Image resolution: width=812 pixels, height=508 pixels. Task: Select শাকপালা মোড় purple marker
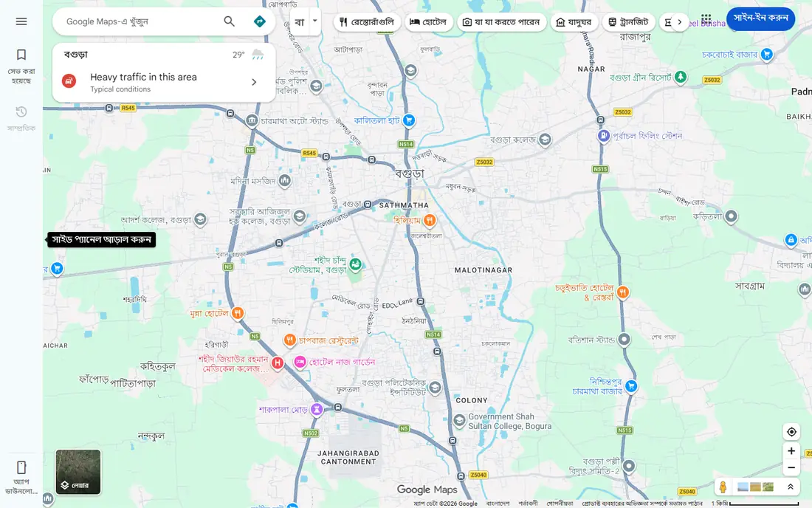pyautogui.click(x=317, y=410)
